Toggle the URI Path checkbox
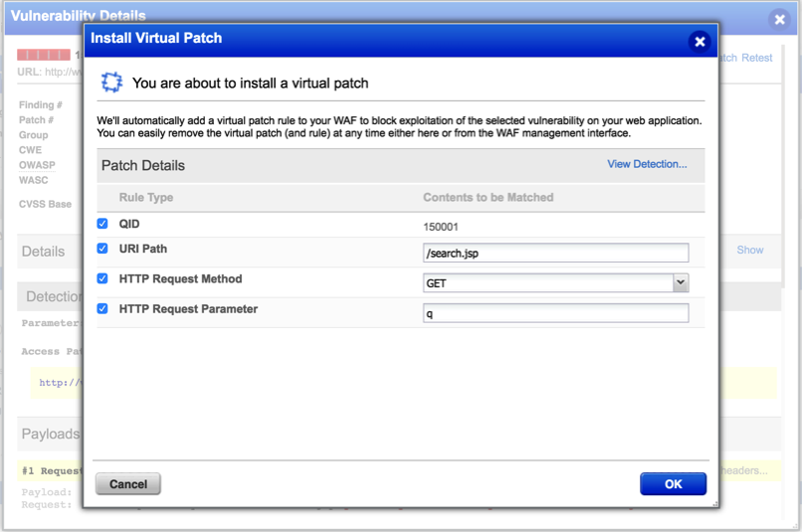This screenshot has width=803, height=532. tap(102, 248)
